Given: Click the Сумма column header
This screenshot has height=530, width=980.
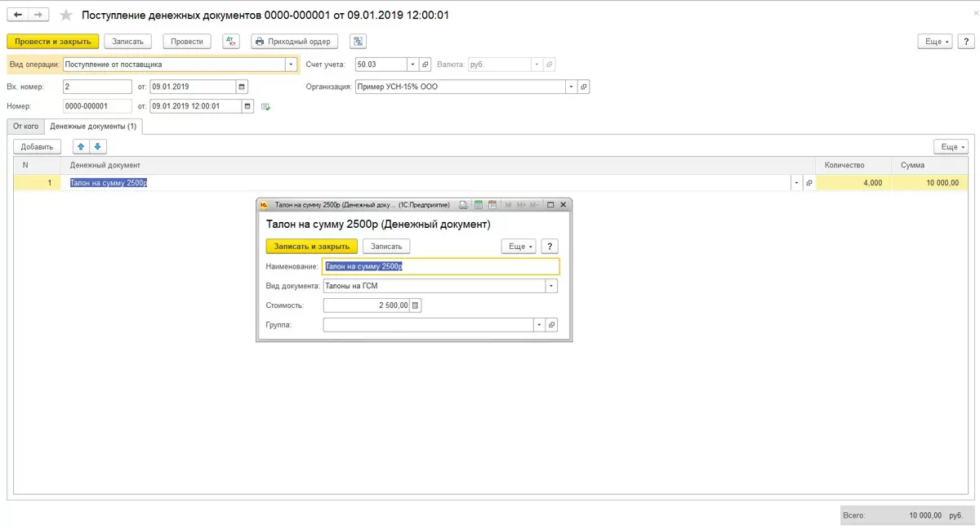Looking at the screenshot, I should (929, 165).
